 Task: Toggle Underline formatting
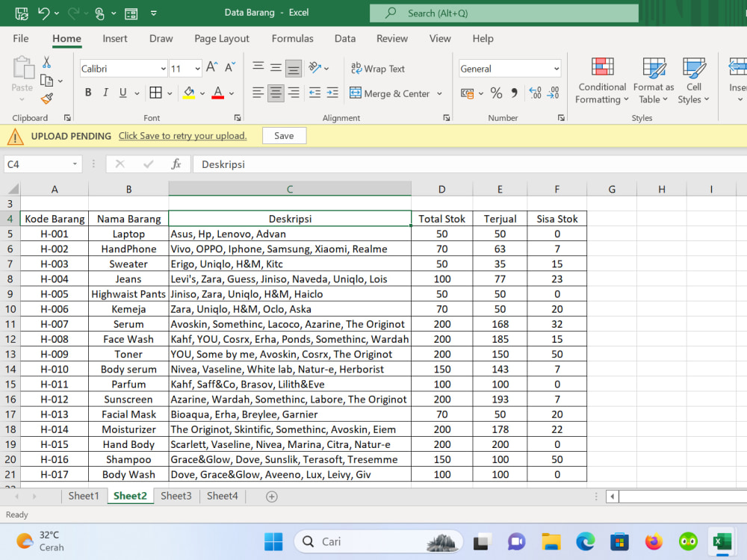click(x=123, y=93)
